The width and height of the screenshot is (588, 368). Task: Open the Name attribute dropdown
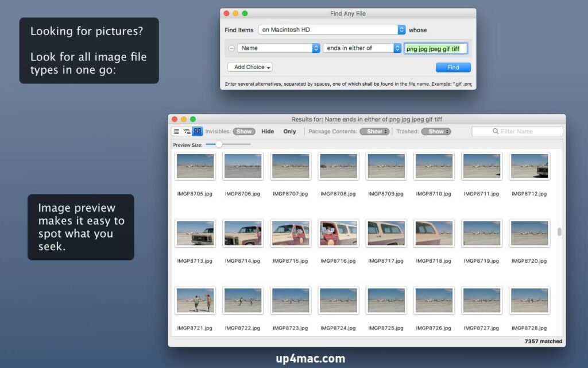point(278,48)
